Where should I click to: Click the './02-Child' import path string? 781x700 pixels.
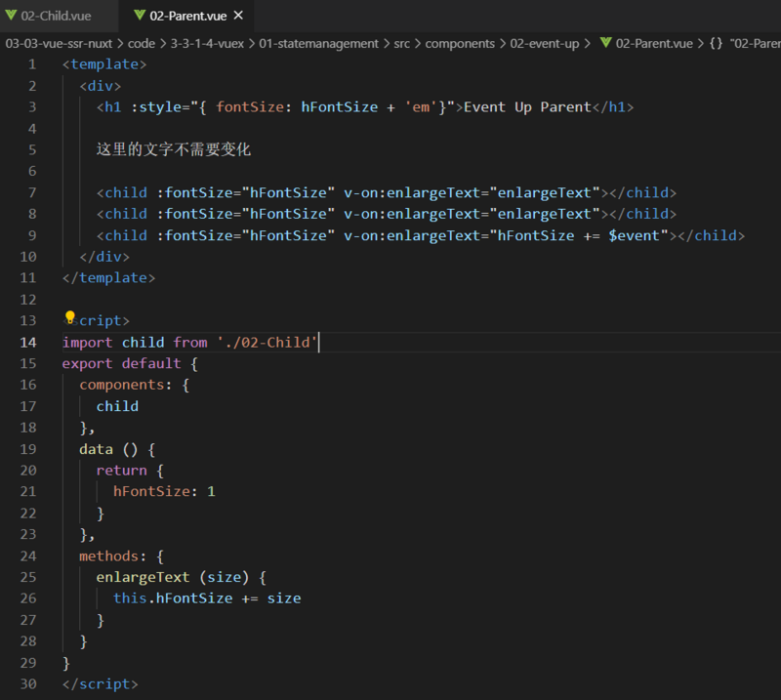tap(267, 343)
